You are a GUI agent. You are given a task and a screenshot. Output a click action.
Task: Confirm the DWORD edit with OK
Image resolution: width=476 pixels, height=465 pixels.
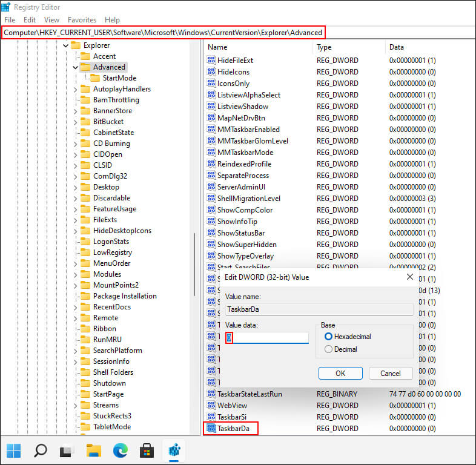(x=340, y=373)
